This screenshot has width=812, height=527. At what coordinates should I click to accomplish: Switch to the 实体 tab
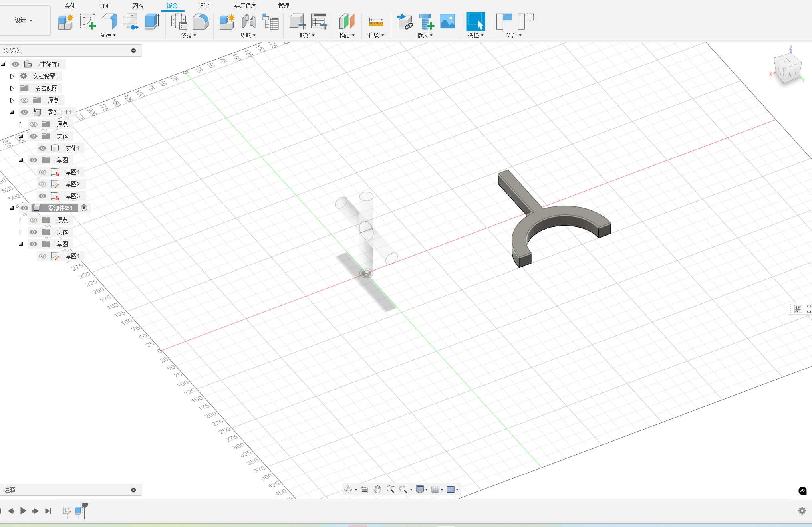coord(70,6)
